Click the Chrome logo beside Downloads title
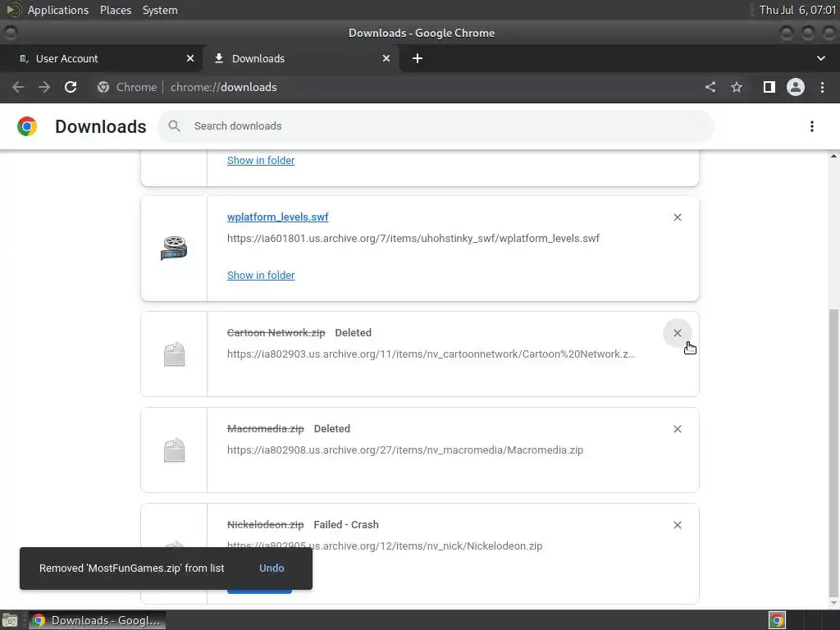The image size is (840, 630). 27,126
